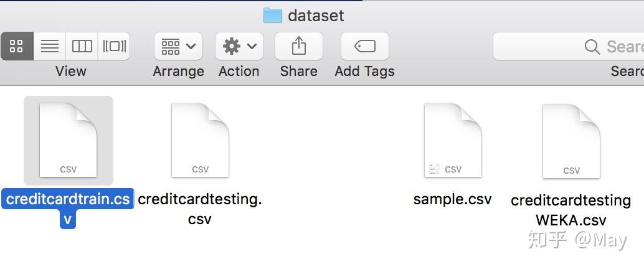Select the sample.csv file icon
644x269 pixels.
coord(453,141)
